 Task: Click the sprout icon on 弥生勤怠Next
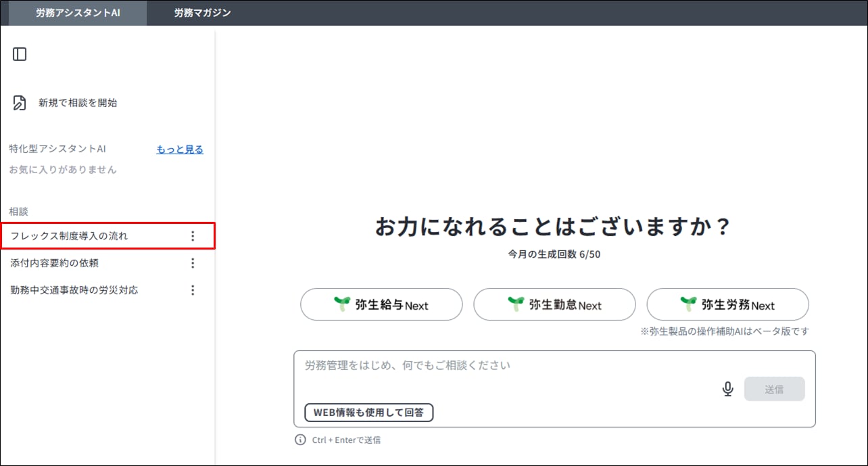516,304
